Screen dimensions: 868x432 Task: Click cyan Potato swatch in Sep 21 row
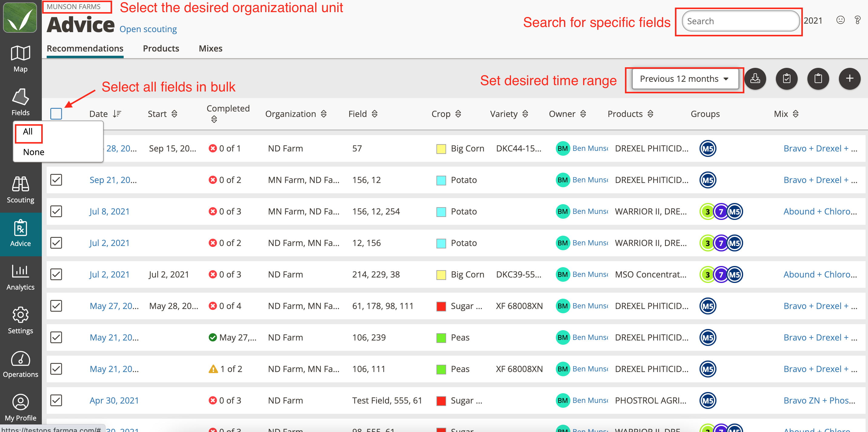point(441,181)
